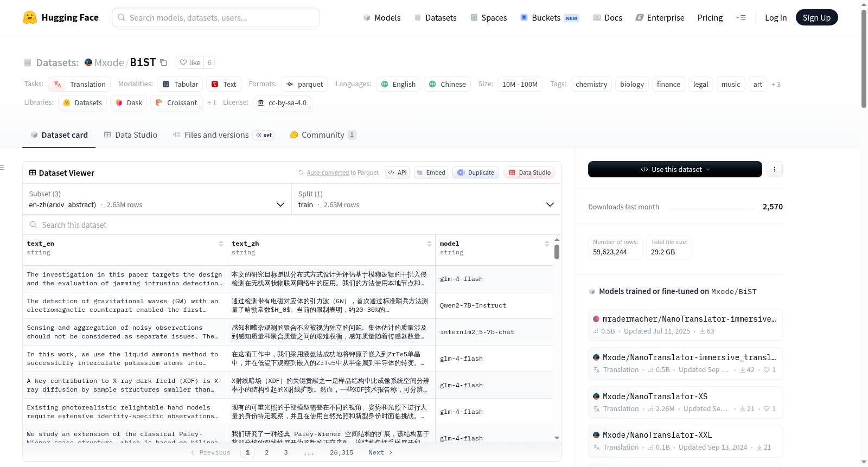Open Datasets in the top navigation
Viewport: 868px width, 467px height.
pyautogui.click(x=435, y=17)
